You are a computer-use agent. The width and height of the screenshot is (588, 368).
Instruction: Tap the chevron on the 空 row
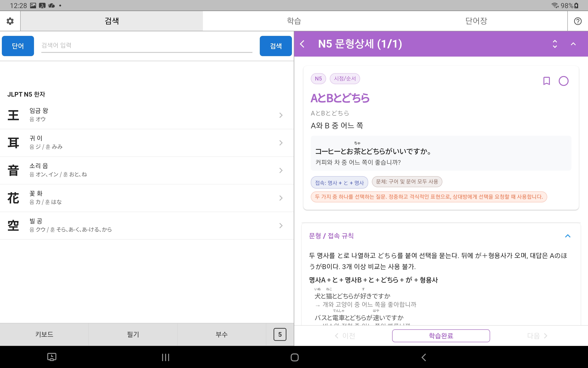[x=281, y=226]
